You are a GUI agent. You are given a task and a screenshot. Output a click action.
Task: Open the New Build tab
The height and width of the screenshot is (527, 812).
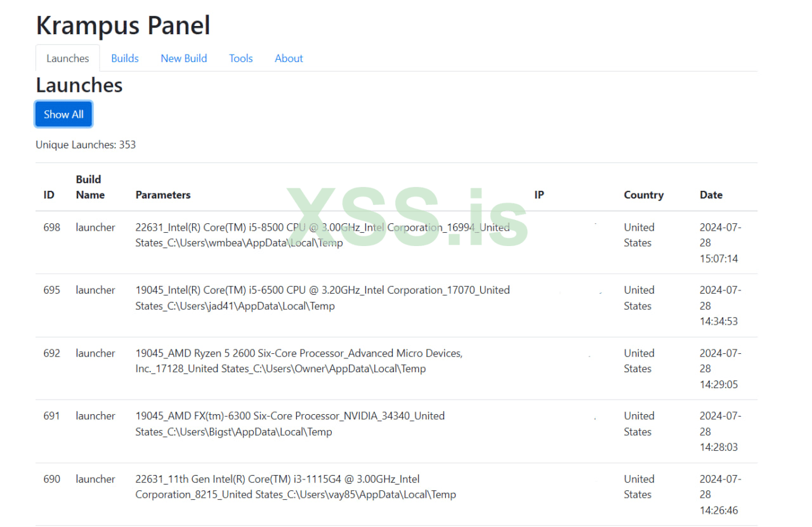coord(183,58)
